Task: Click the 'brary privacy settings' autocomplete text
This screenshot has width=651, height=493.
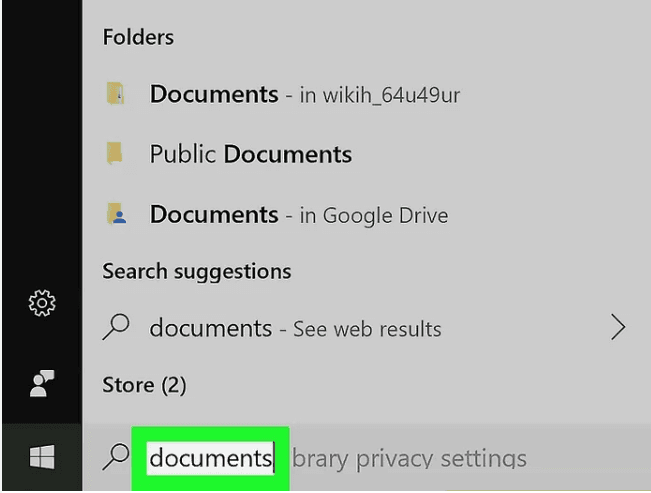Action: 408,458
